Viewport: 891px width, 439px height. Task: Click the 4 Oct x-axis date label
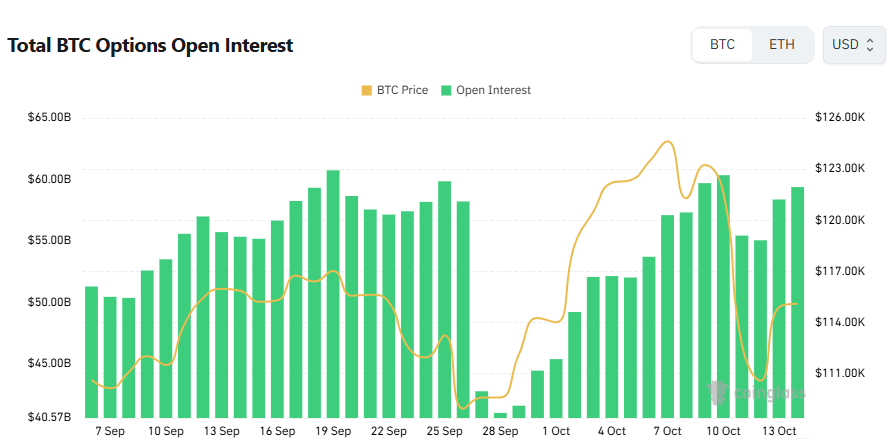tap(611, 431)
